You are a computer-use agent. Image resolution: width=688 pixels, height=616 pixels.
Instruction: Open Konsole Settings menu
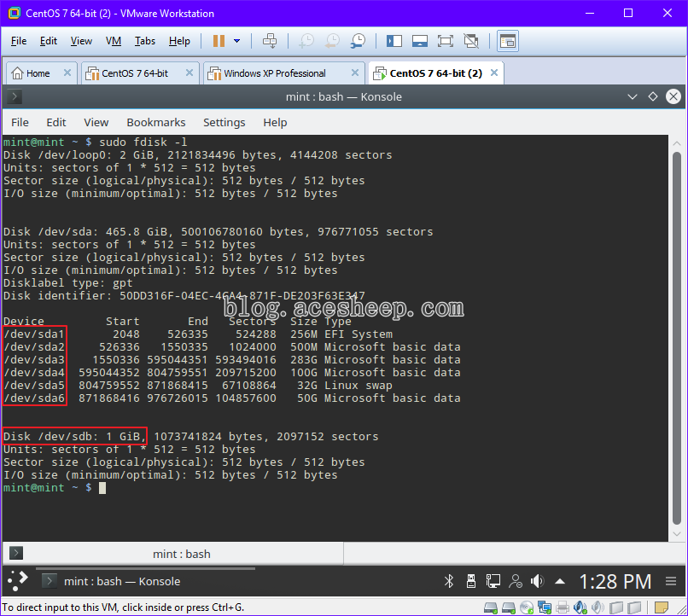224,122
